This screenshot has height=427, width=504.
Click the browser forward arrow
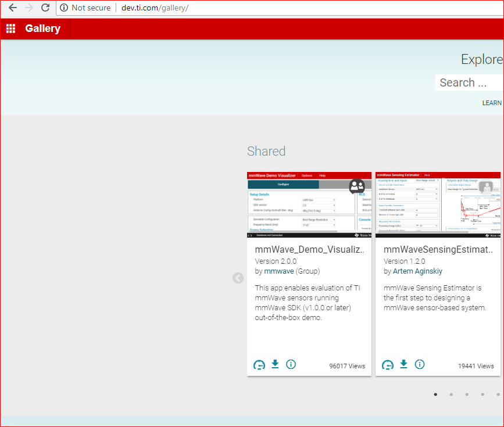pos(29,8)
